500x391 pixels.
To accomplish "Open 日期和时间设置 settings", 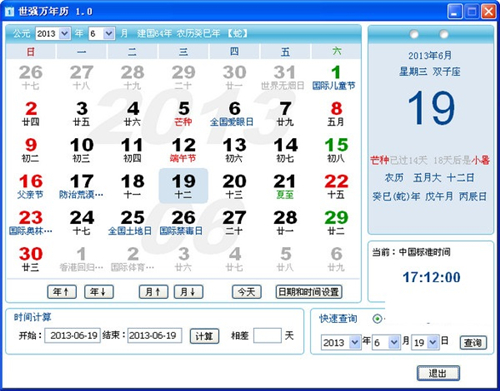I will (309, 292).
